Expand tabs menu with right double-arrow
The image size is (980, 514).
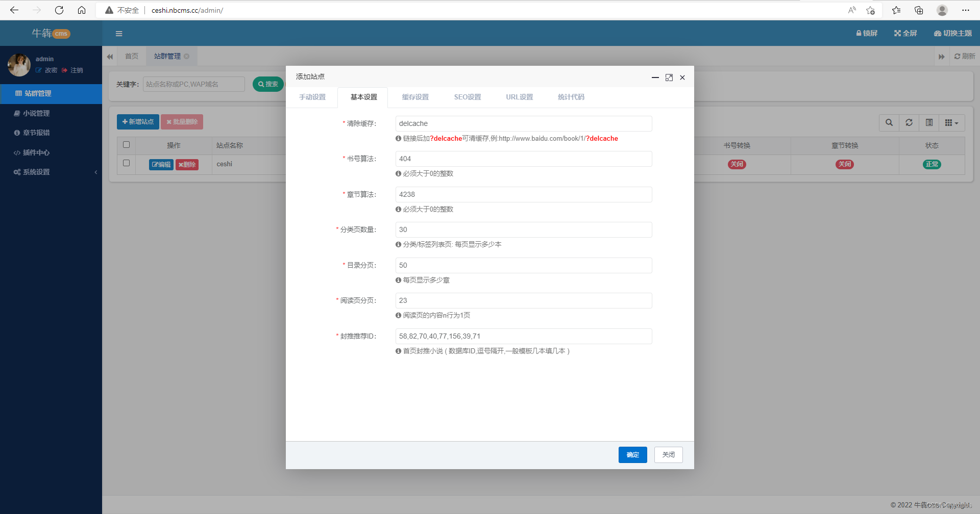tap(941, 57)
